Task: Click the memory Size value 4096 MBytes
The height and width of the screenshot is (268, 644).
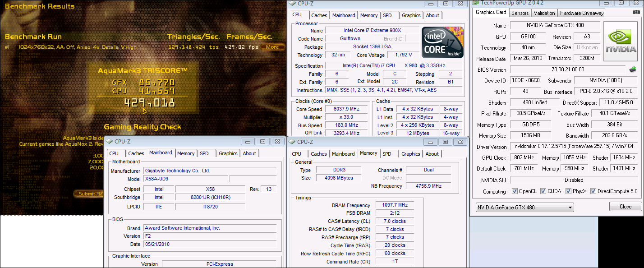Action: coord(338,178)
